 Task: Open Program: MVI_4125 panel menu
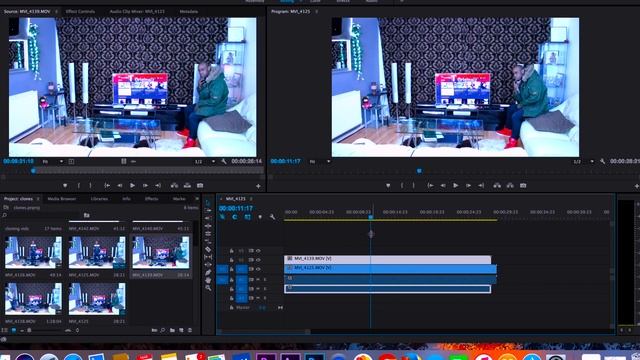[x=316, y=11]
